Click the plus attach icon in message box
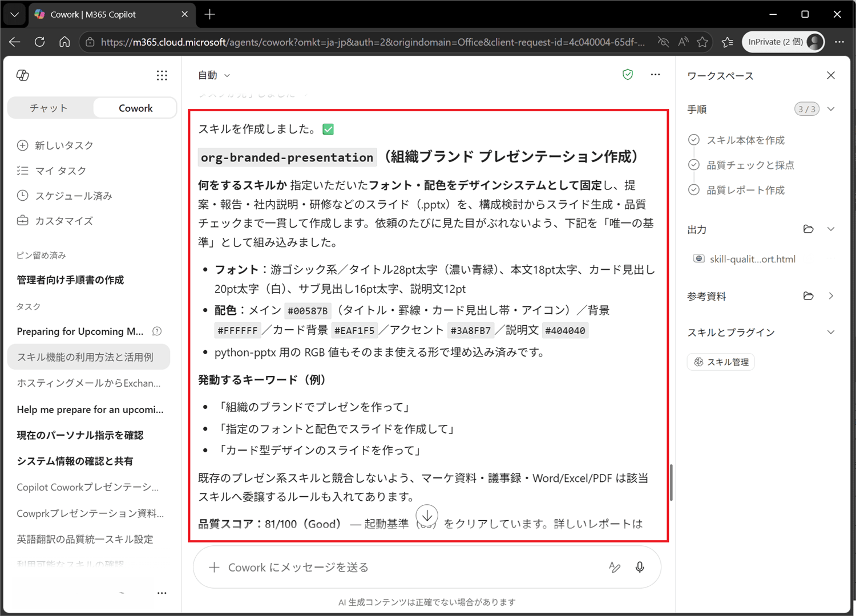The width and height of the screenshot is (856, 616). point(214,568)
